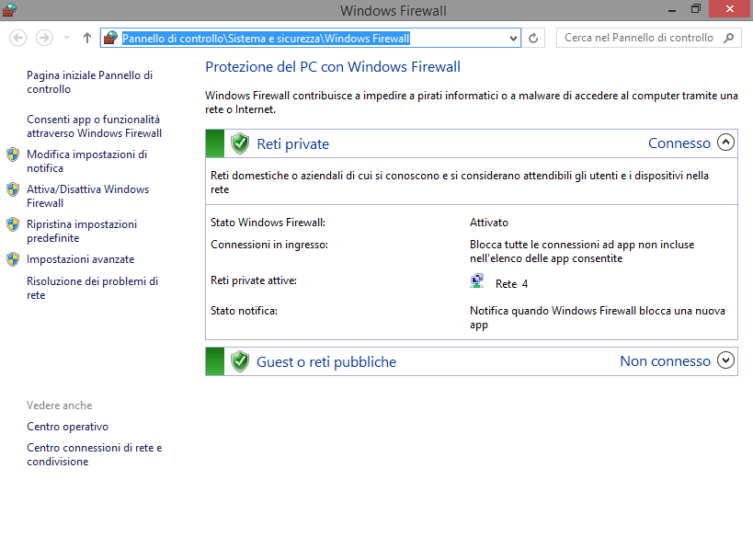Open Consenti app o funzionalità attraverso Windows Firewall
Screen dimensions: 753x560
(94, 126)
